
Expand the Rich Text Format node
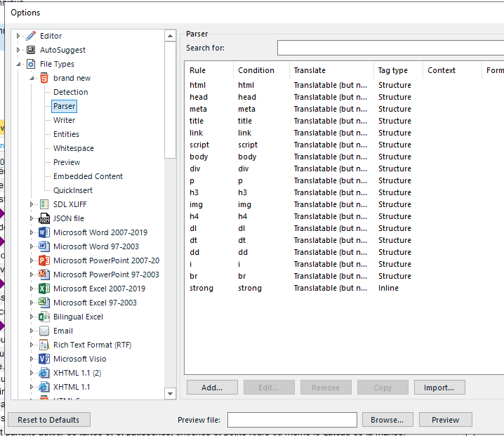[x=32, y=345]
